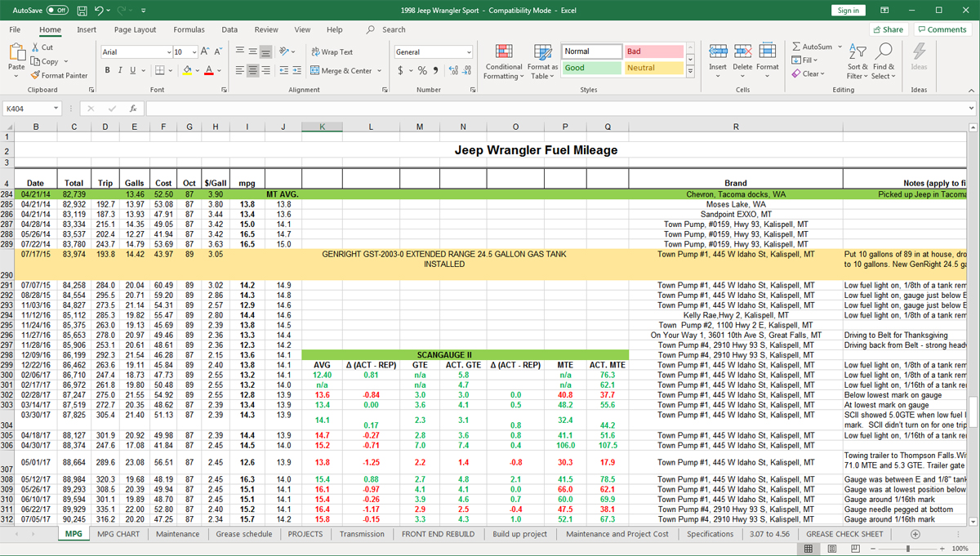Click the Sign in button

click(x=849, y=11)
